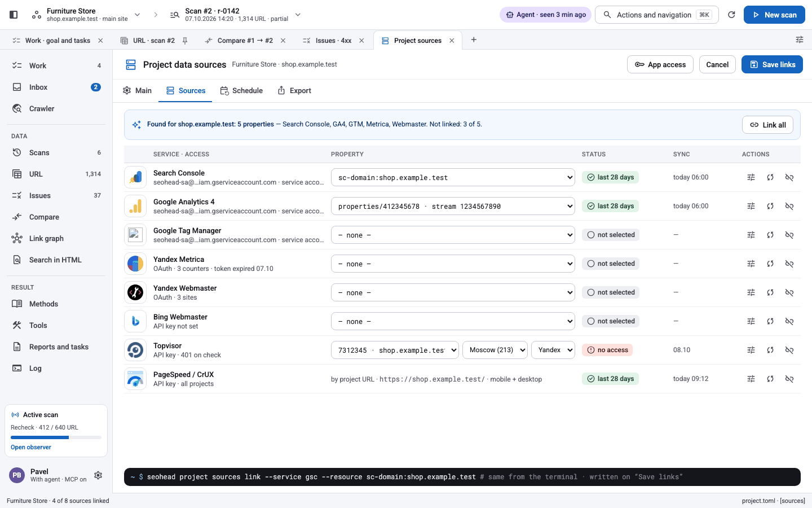Screen dimensions: 812x508
Task: Switch to the Export tab
Action: click(x=294, y=90)
